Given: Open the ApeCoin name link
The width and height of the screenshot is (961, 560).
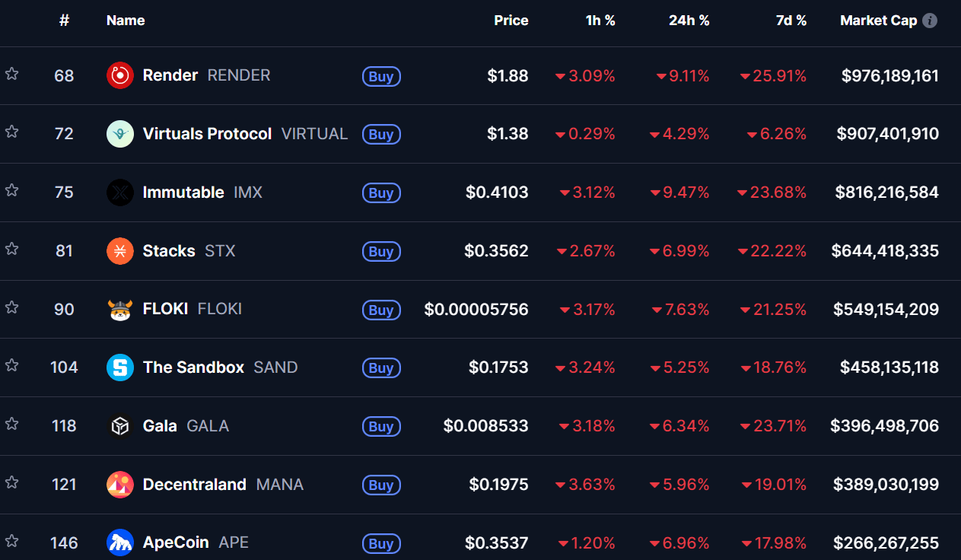Looking at the screenshot, I should pos(176,542).
